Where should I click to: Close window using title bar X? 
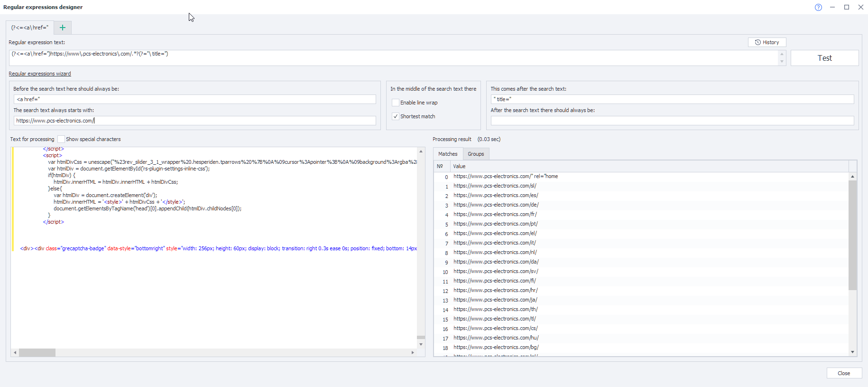coord(861,7)
